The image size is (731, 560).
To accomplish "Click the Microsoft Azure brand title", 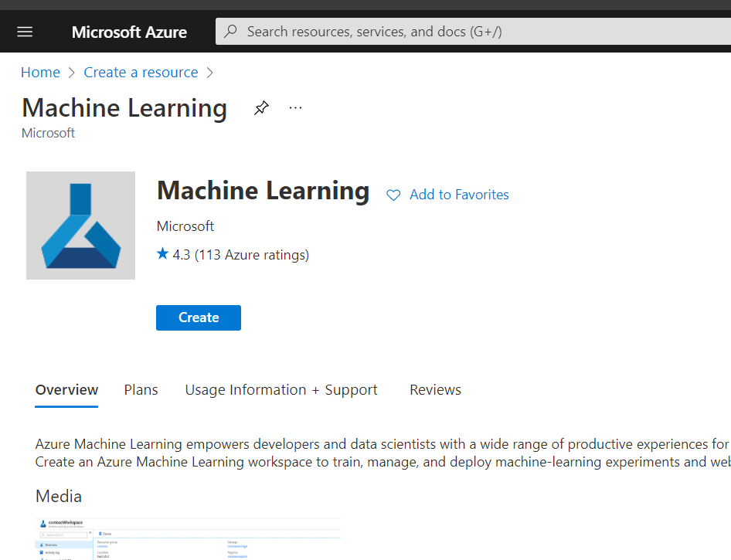I will 129,32.
